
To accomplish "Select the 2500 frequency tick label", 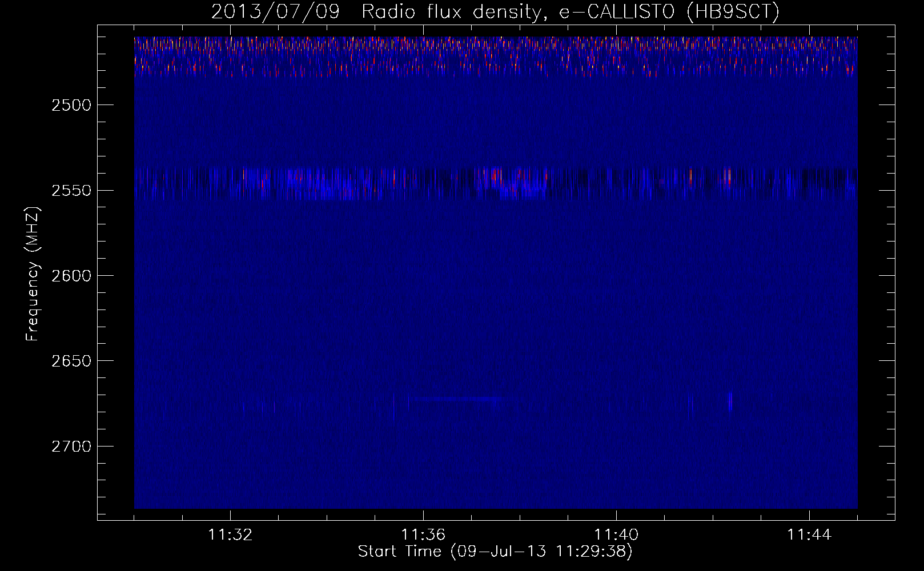I will [x=71, y=105].
